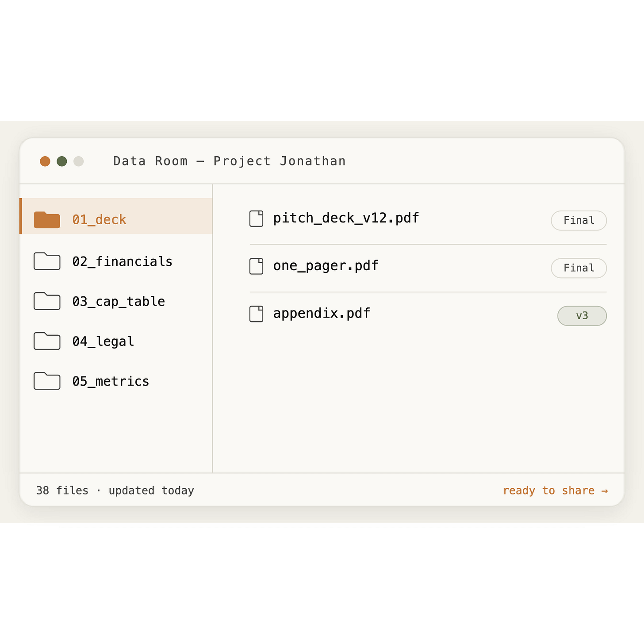Viewport: 644px width, 644px height.
Task: Open the 02_financials folder label
Action: click(x=122, y=261)
